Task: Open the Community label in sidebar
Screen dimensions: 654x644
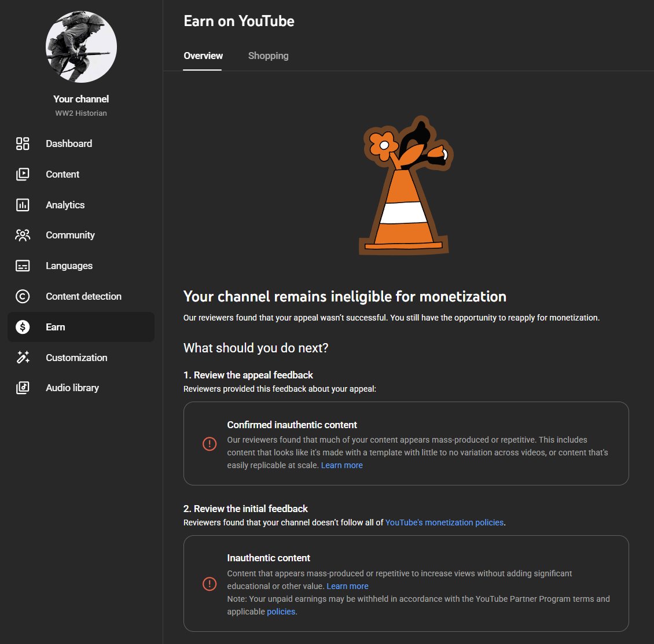Action: [70, 235]
